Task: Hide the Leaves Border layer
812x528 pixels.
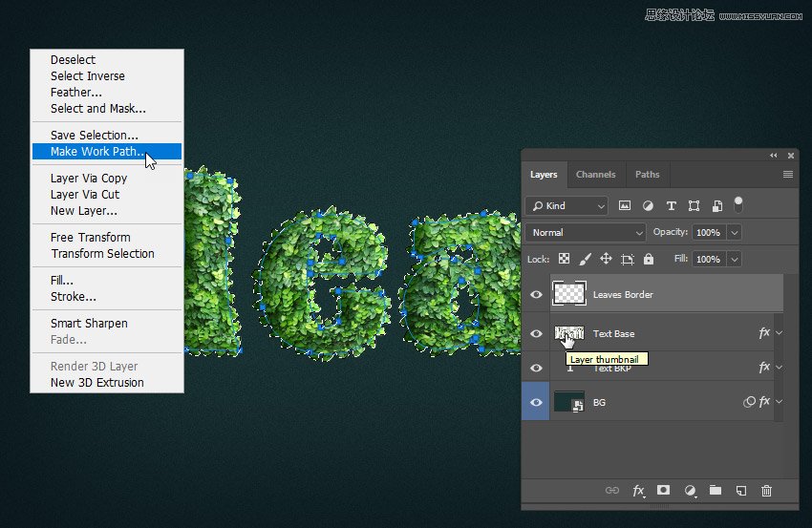Action: 536,295
